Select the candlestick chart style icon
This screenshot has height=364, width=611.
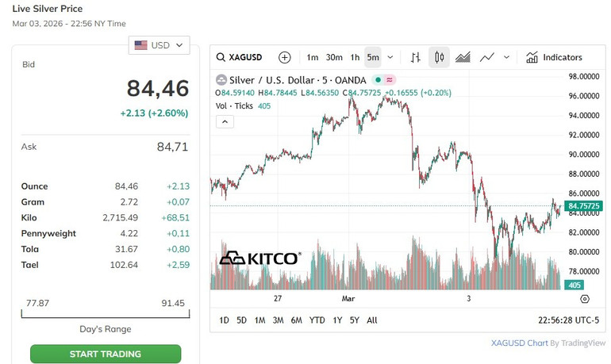[439, 57]
